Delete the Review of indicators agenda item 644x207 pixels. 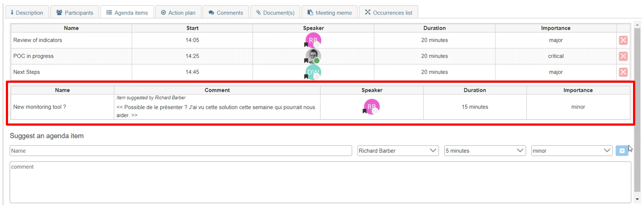(x=623, y=40)
